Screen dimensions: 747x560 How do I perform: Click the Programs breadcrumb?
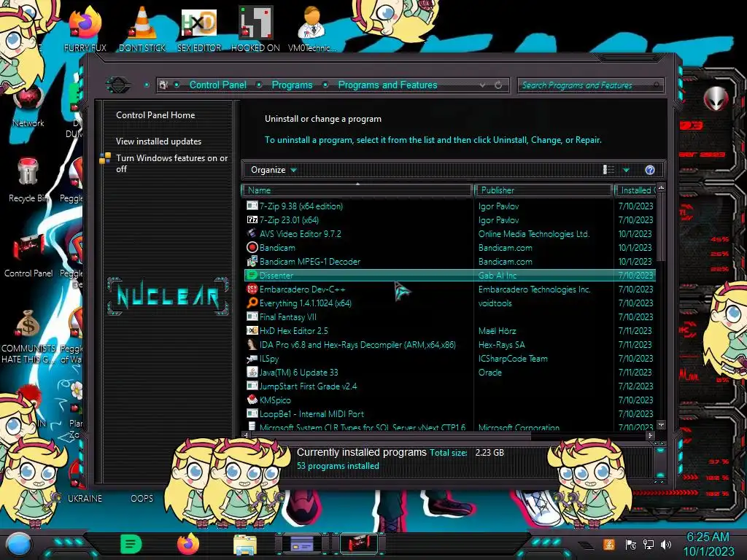coord(292,85)
